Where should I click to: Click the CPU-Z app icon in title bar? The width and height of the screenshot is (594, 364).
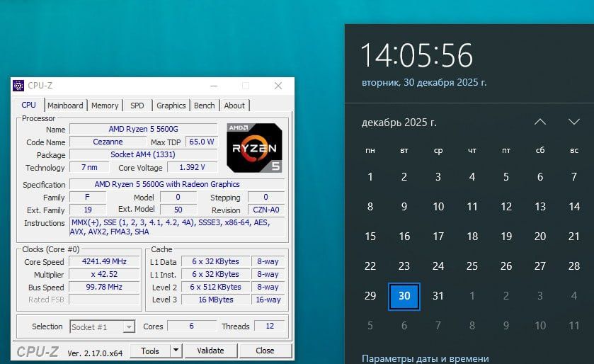[18, 86]
